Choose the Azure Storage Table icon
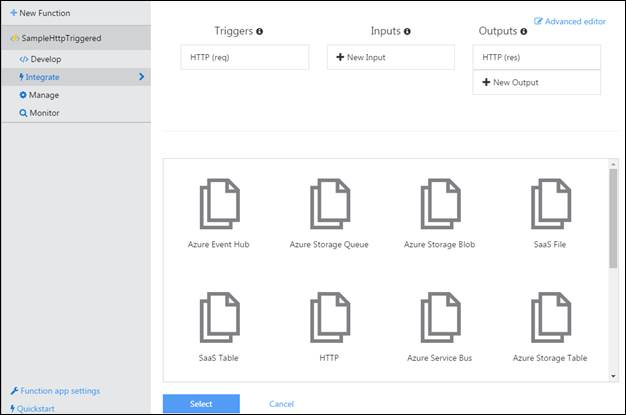Image resolution: width=626 pixels, height=415 pixels. 549,317
